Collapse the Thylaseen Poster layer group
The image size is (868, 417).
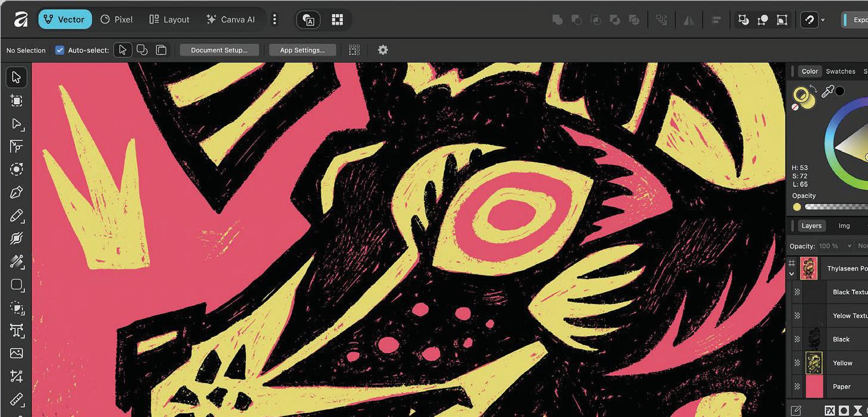click(792, 274)
